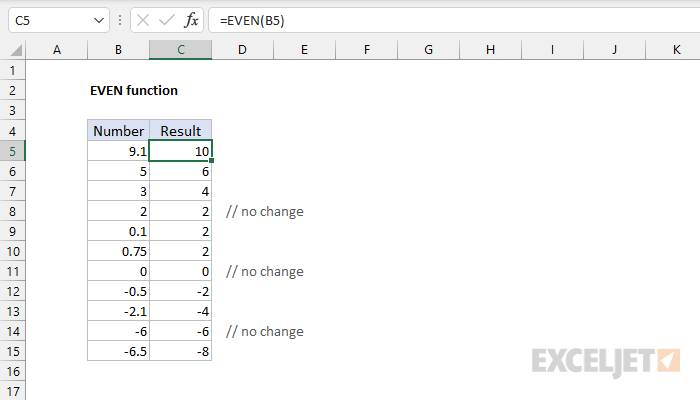
Task: Click the formula bar options dots handle
Action: click(120, 20)
